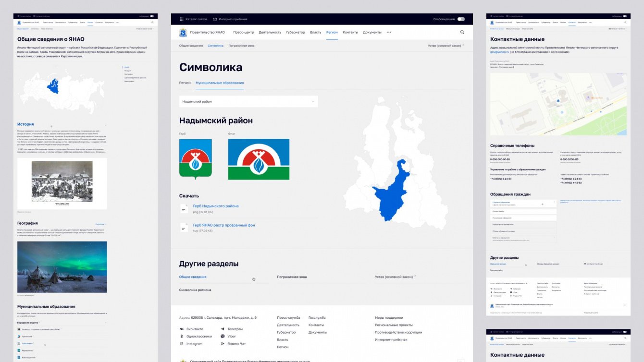This screenshot has width=644, height=362.
Task: Open Госслужба link in center footer
Action: click(317, 318)
